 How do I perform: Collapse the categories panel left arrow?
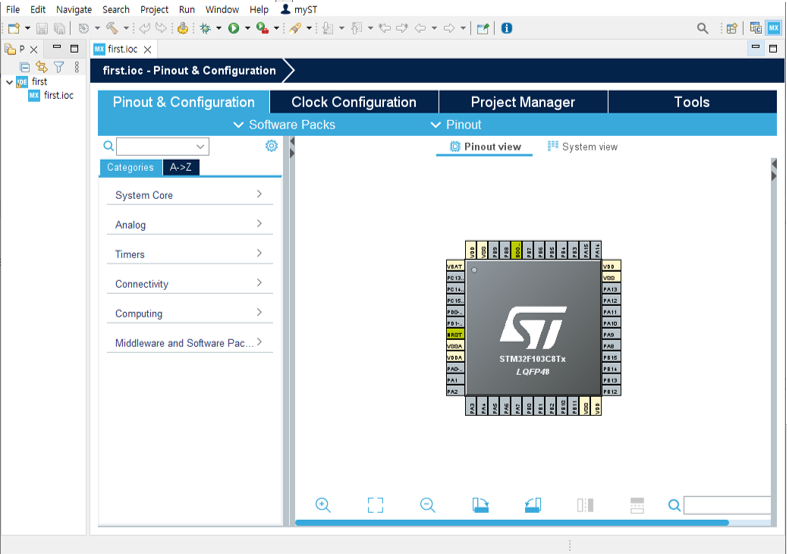coord(292,142)
